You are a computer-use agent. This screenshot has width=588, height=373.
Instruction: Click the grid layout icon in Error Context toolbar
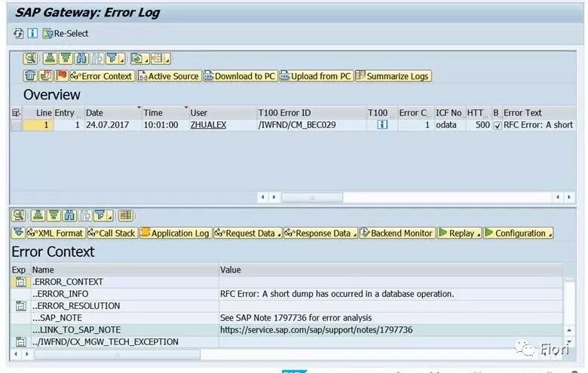[x=126, y=216]
